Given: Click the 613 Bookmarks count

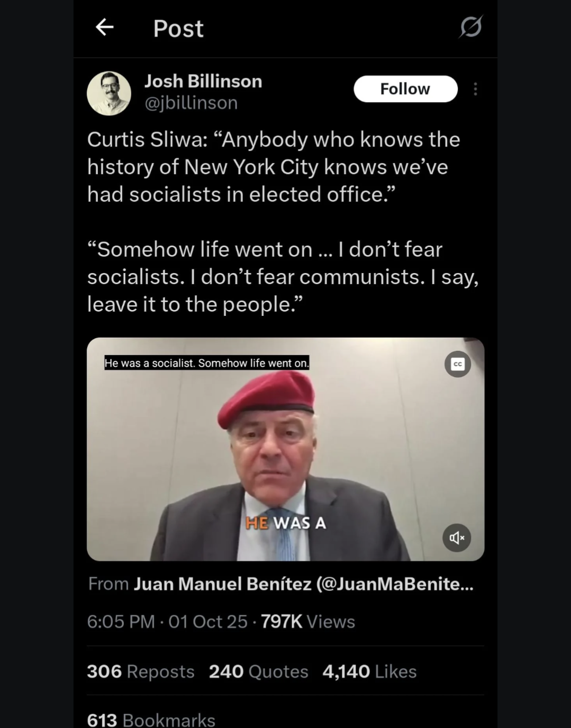Looking at the screenshot, I should 151,720.
